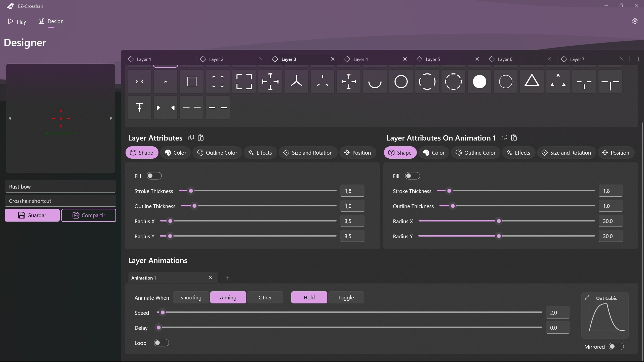Image resolution: width=644 pixels, height=362 pixels.
Task: Open the settings gear in the top corner
Action: click(635, 21)
